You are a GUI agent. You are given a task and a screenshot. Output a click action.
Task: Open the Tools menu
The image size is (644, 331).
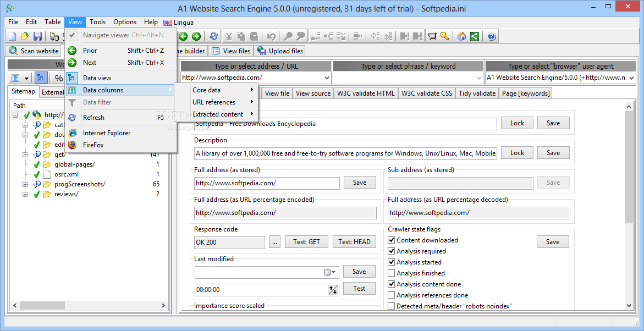pyautogui.click(x=98, y=22)
